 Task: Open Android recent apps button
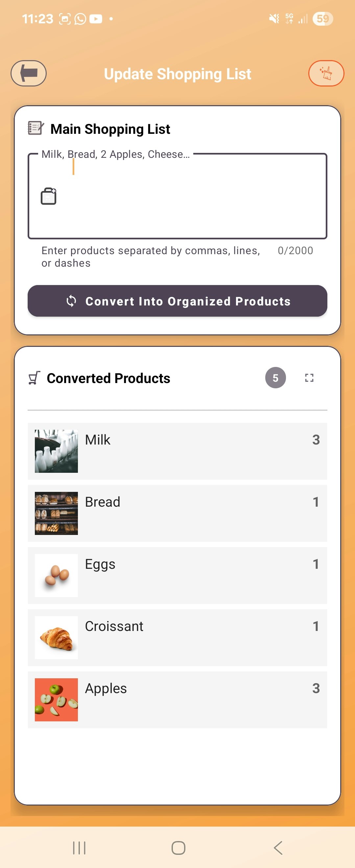point(79,848)
